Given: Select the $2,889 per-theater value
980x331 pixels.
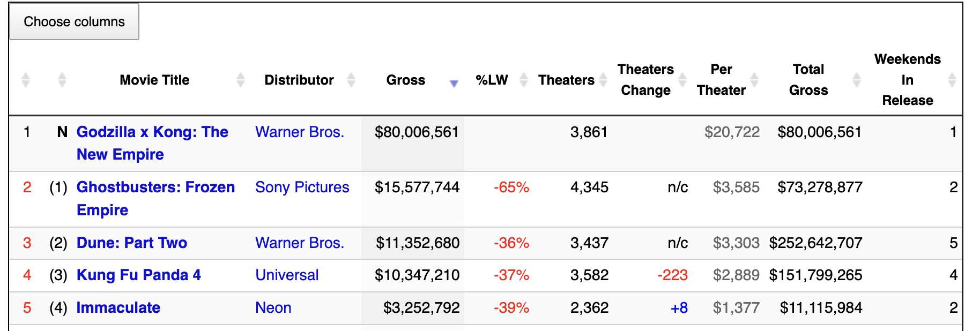Looking at the screenshot, I should click(x=736, y=275).
